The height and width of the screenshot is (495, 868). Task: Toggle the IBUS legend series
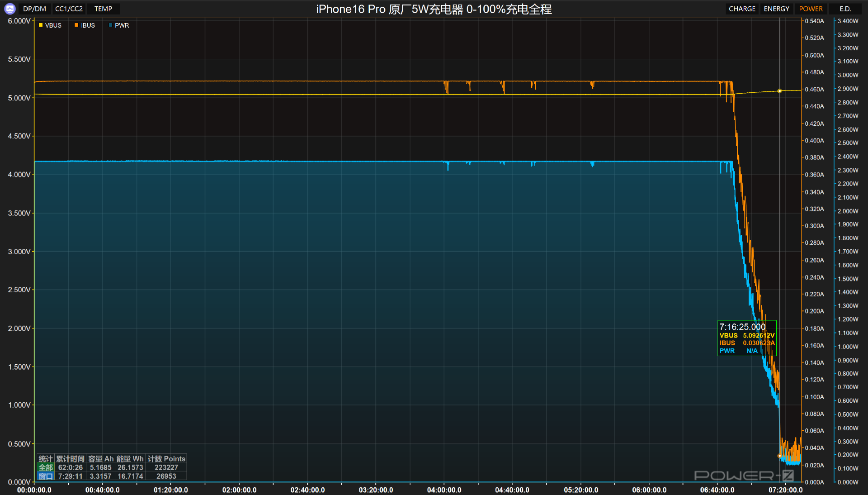pos(85,25)
